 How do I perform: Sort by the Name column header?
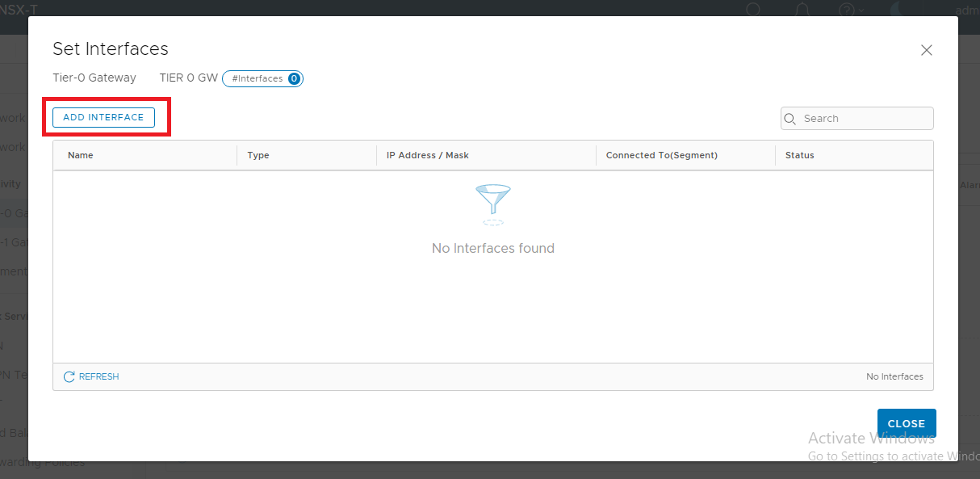click(x=81, y=155)
